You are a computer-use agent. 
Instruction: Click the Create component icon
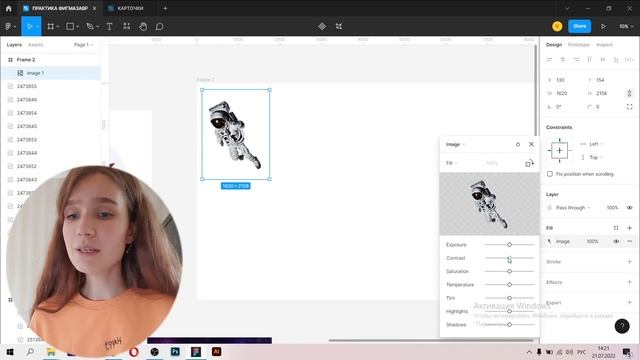pyautogui.click(x=322, y=27)
